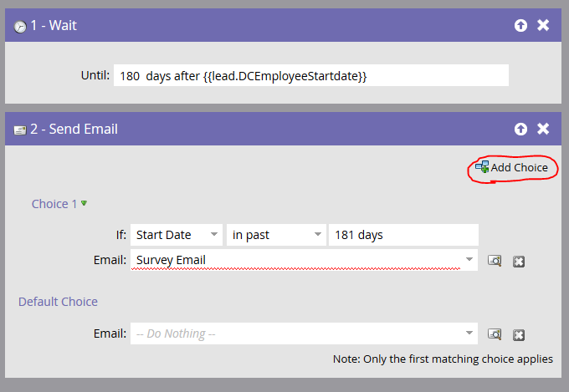The width and height of the screenshot is (569, 392).
Task: Click the 'Default Choice' heading
Action: [x=58, y=302]
